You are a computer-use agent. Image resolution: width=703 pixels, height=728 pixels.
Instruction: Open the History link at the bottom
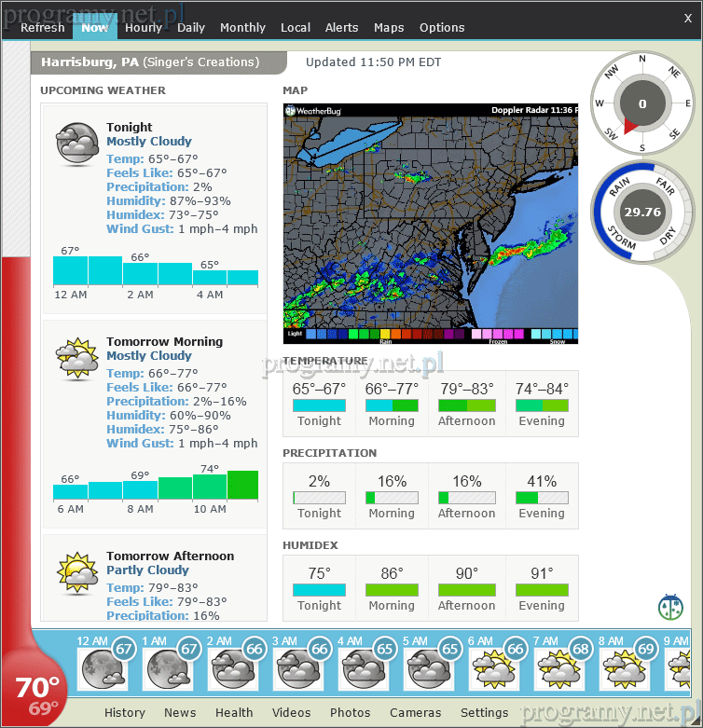(x=125, y=712)
